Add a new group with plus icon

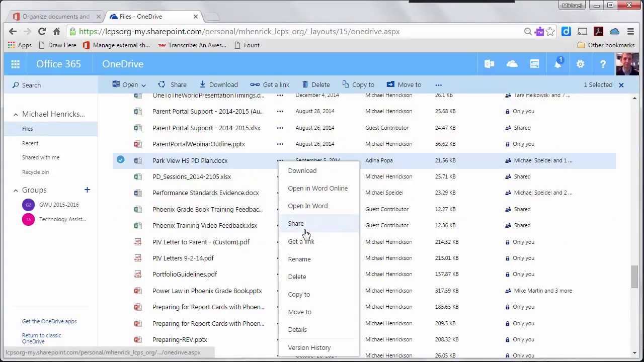[87, 190]
